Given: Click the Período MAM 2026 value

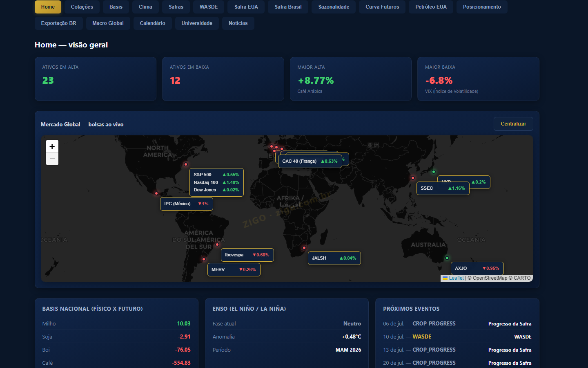Looking at the screenshot, I should point(348,350).
